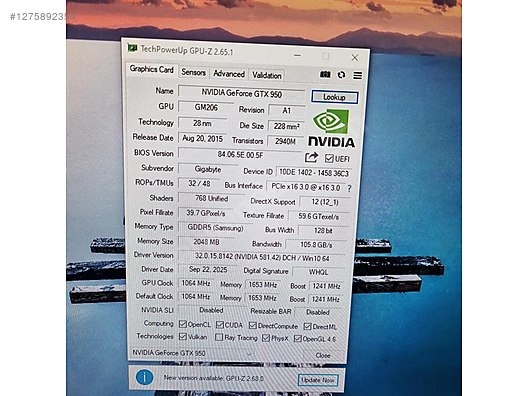
Task: Click the BIOS export share icon
Action: [311, 157]
